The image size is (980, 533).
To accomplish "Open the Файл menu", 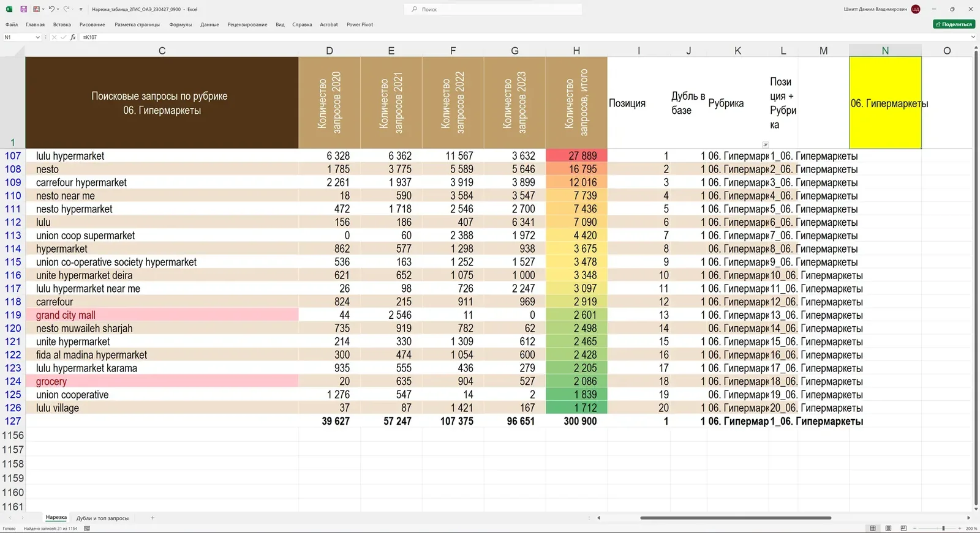I will pos(12,24).
